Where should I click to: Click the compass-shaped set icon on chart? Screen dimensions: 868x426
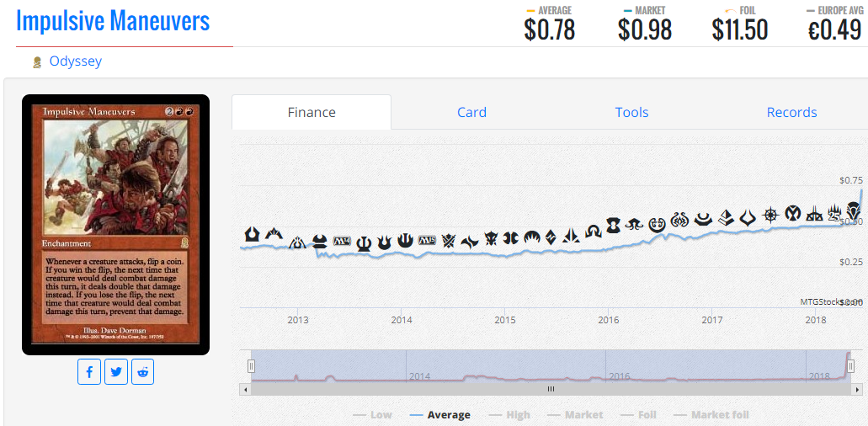click(x=769, y=215)
